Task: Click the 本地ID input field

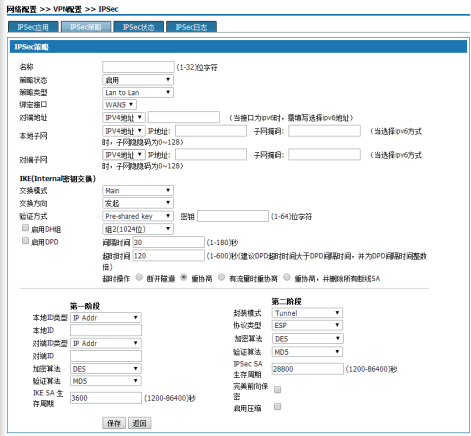Action: pos(106,330)
